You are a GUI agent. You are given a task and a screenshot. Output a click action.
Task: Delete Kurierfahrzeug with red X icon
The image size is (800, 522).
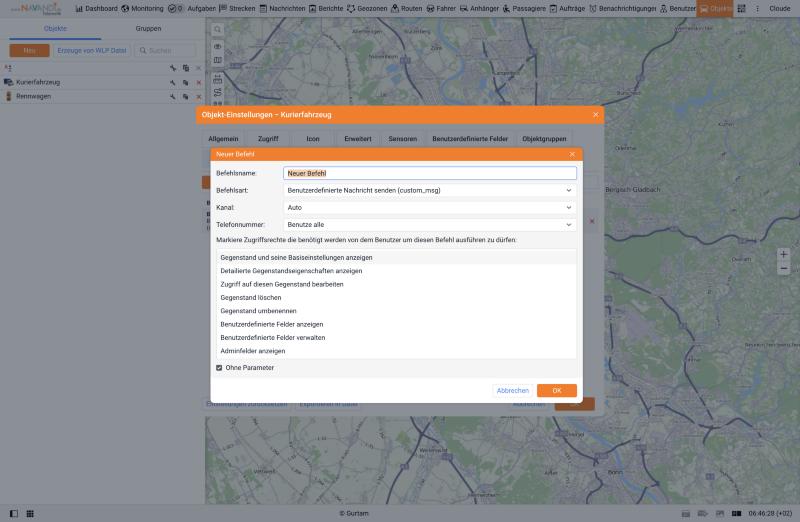pyautogui.click(x=198, y=82)
